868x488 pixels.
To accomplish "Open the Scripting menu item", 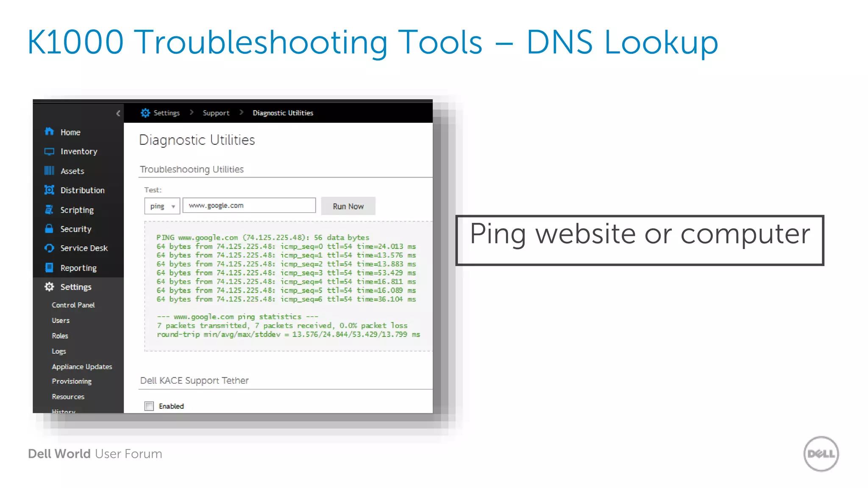I will (x=77, y=210).
